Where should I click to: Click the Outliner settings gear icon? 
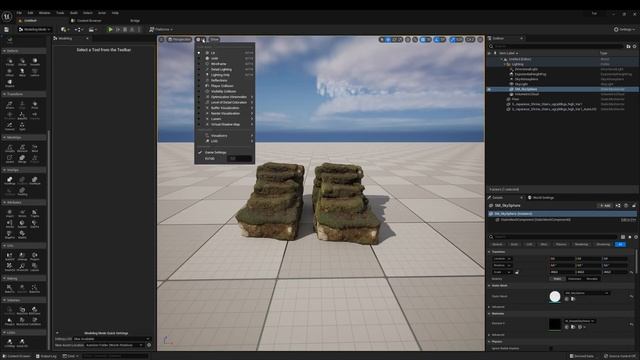click(635, 47)
